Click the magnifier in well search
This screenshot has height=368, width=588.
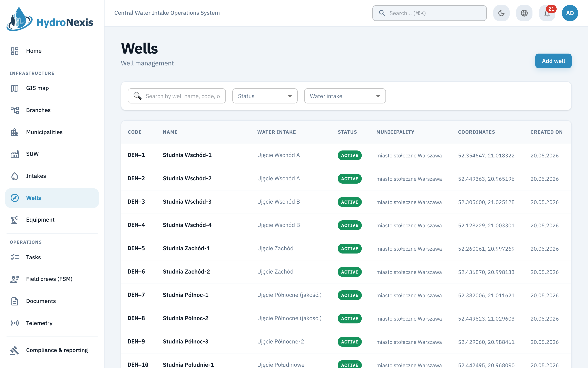coord(138,96)
